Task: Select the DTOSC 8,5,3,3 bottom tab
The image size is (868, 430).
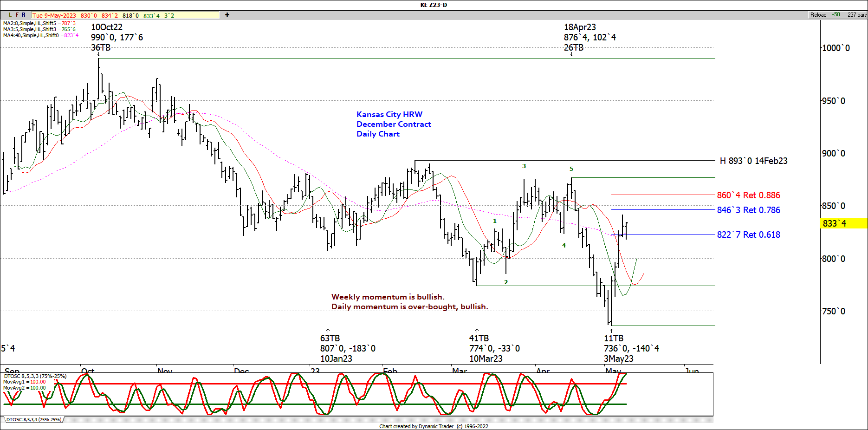Action: (33, 420)
